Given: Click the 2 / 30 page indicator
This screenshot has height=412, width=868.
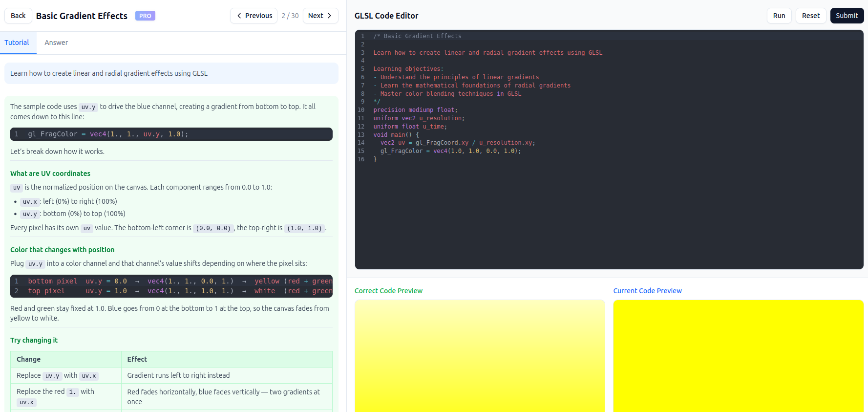Looking at the screenshot, I should point(290,16).
